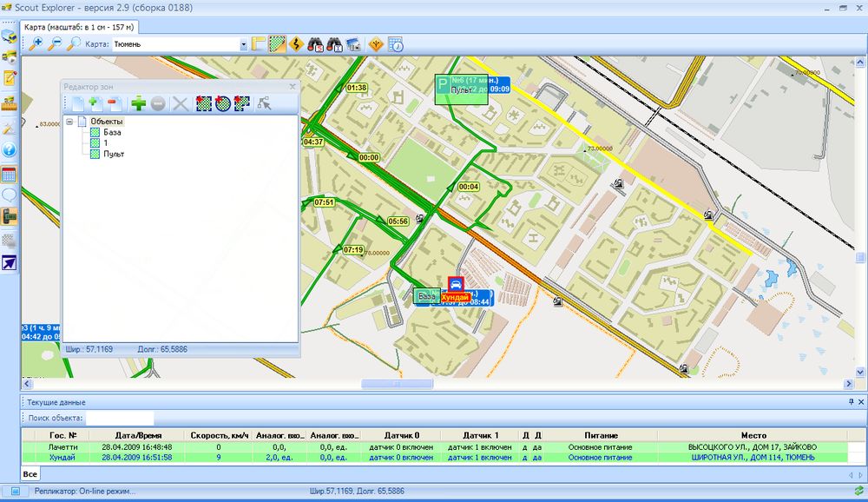This screenshot has height=502, width=868.
Task: Click the Поиск объекта search field
Action: pyautogui.click(x=120, y=418)
